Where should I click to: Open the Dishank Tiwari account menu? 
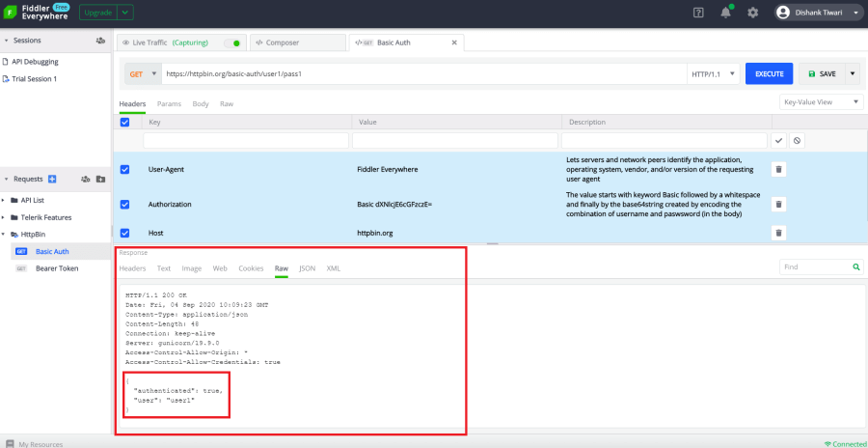click(x=820, y=13)
